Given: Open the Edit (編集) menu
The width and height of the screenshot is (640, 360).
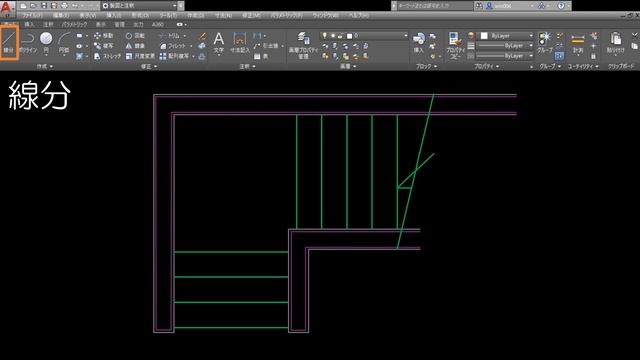Looking at the screenshot, I should [60, 15].
